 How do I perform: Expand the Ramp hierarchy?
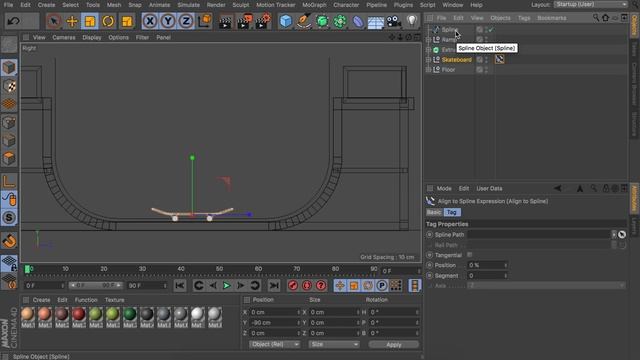428,40
